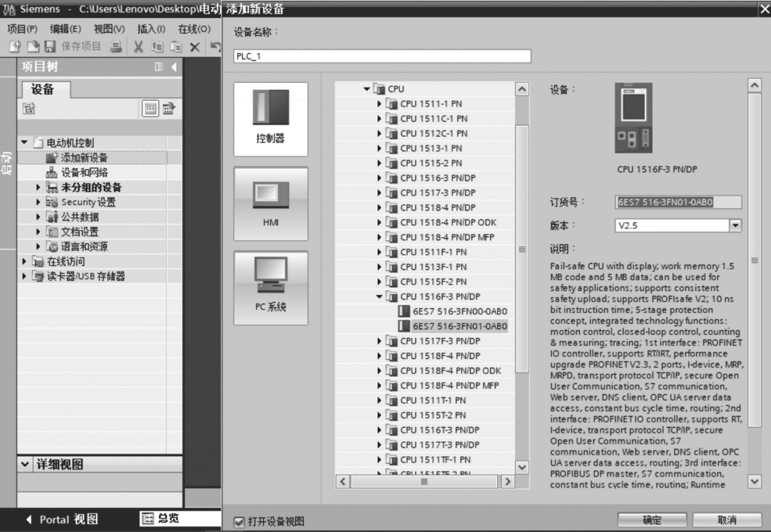Image resolution: width=771 pixels, height=532 pixels.
Task: Expand CPU 1511-1 PN node
Action: [x=379, y=104]
